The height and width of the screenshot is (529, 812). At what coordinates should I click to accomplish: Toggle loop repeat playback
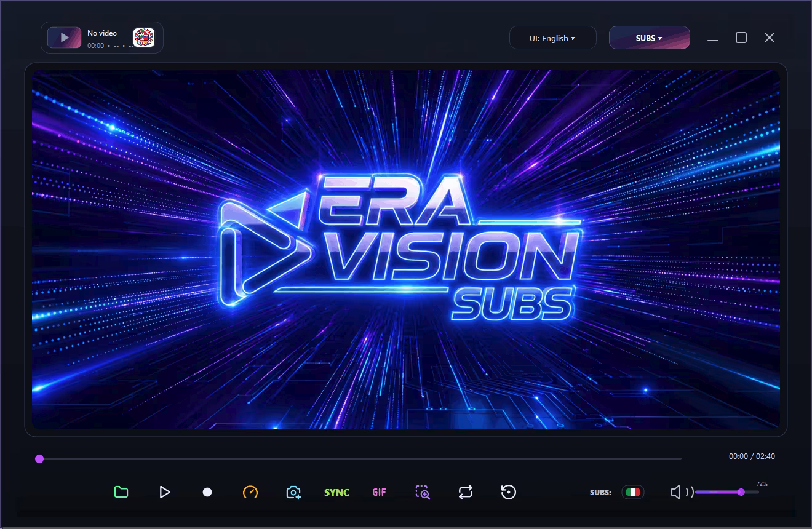(466, 492)
